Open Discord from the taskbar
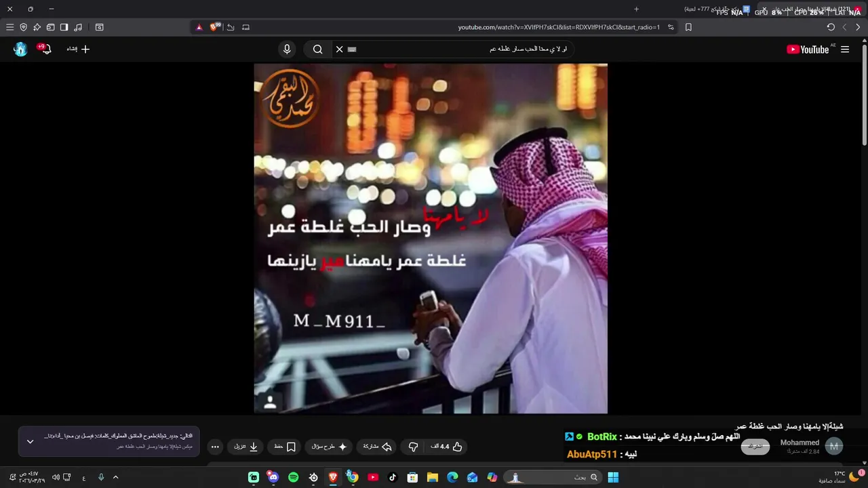 coord(273,477)
